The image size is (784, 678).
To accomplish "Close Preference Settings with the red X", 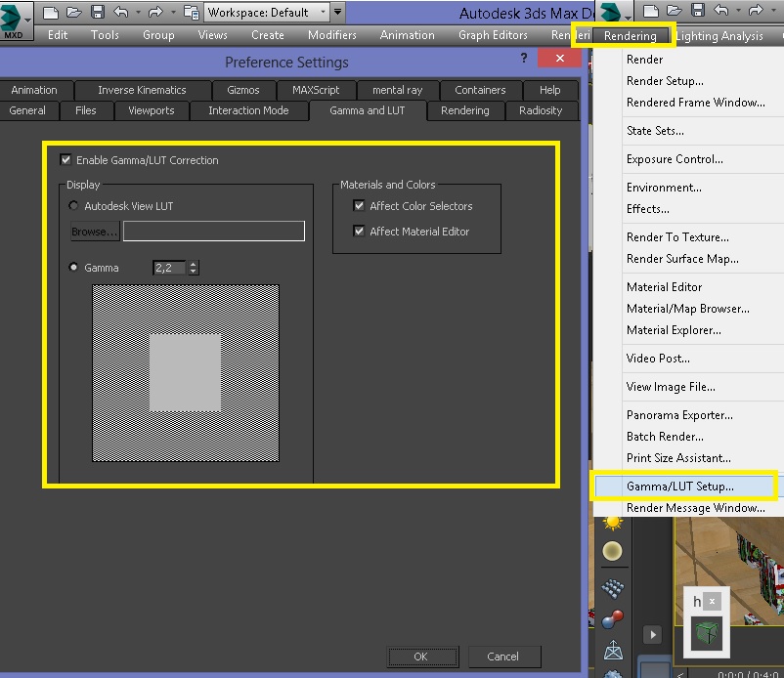I will point(560,58).
